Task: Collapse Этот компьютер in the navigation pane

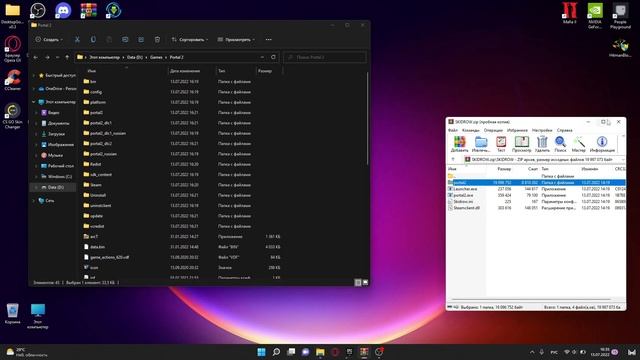Action: point(34,102)
